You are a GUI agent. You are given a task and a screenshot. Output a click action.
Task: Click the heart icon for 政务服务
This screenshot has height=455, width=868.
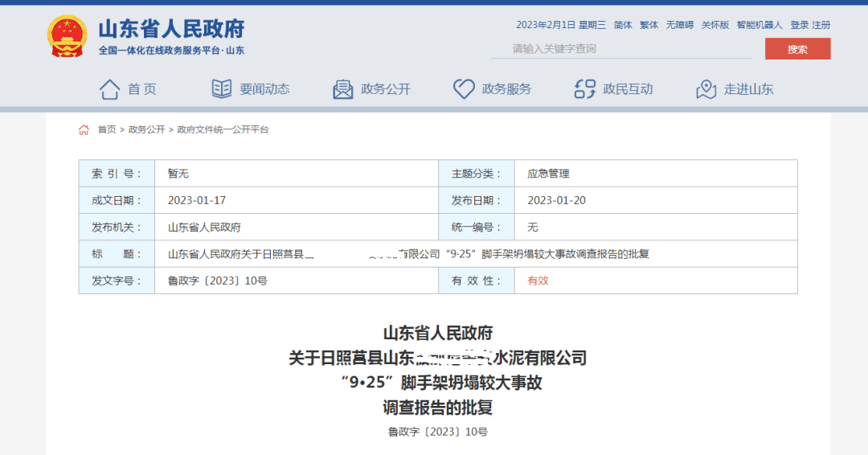pyautogui.click(x=464, y=89)
